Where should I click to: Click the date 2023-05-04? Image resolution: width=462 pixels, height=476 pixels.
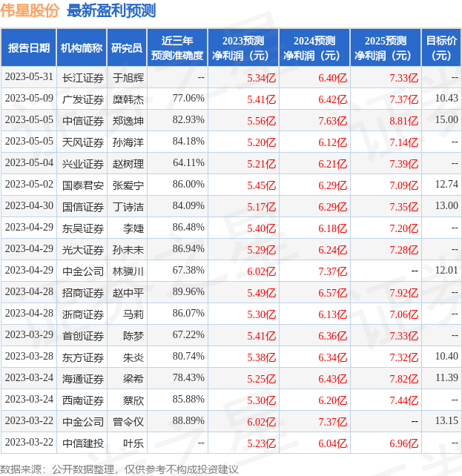coord(29,163)
